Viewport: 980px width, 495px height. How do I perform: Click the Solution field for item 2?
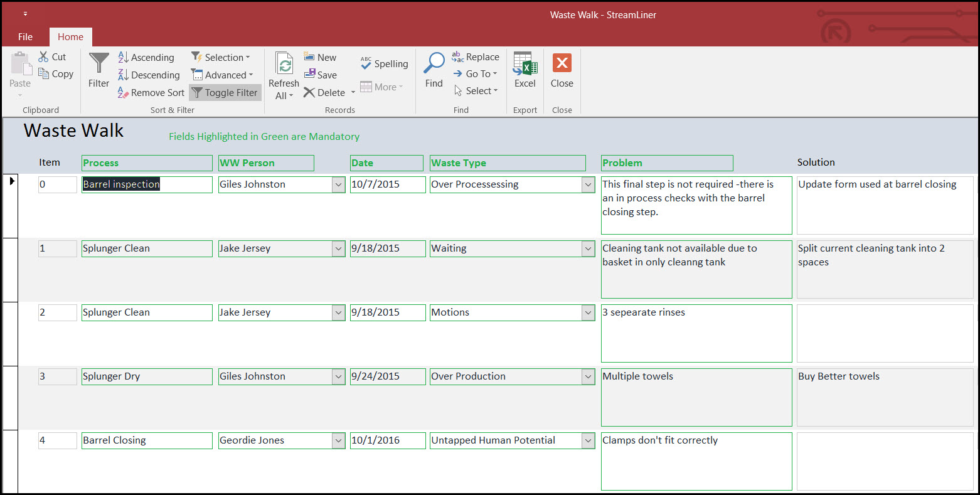[x=885, y=333]
